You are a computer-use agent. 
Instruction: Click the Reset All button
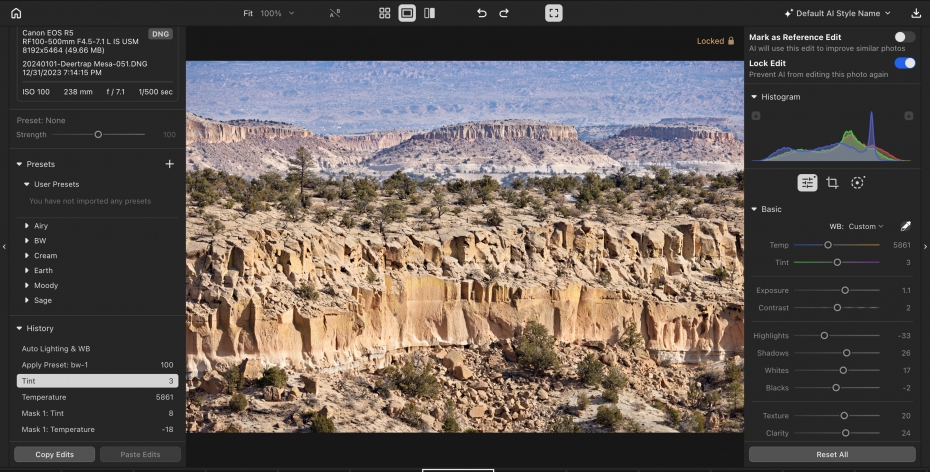click(832, 454)
